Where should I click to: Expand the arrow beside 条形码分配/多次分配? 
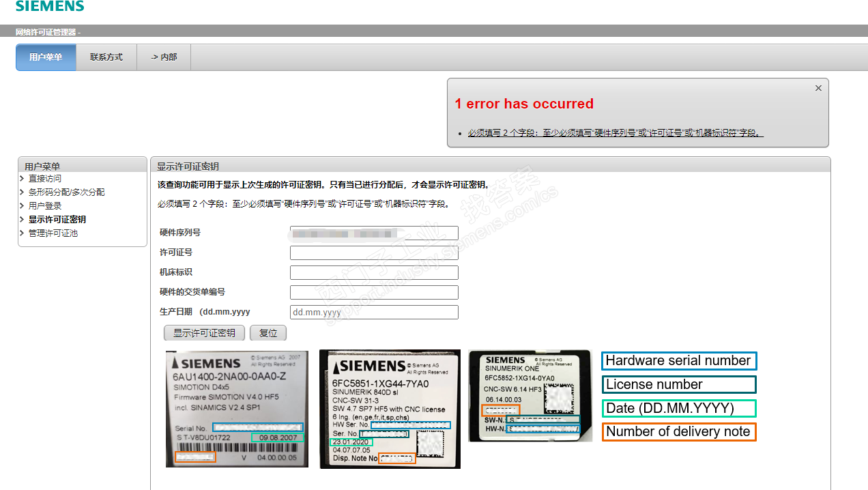click(x=22, y=192)
